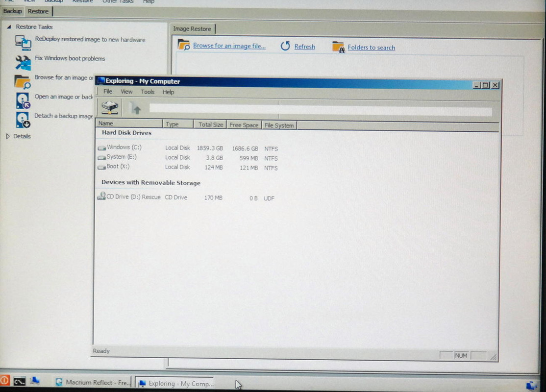
Task: Click the UDF file system value
Action: [x=269, y=198]
